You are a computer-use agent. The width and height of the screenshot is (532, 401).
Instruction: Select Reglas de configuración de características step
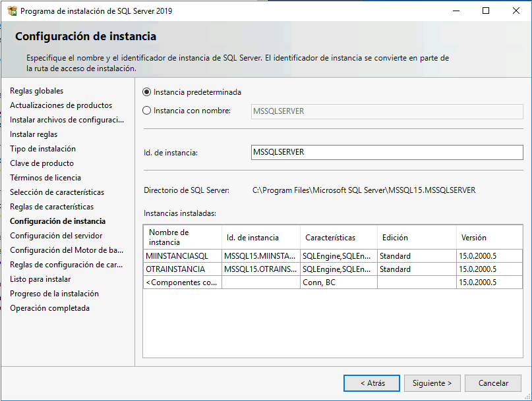click(66, 265)
